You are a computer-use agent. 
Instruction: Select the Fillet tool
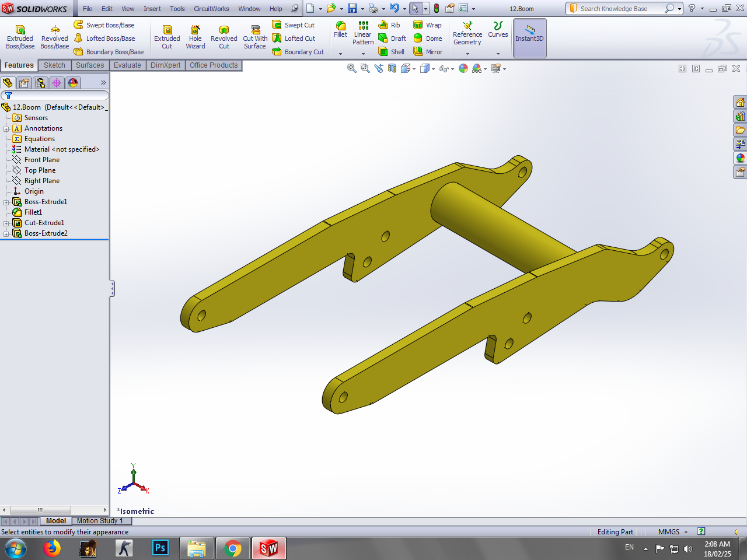click(x=340, y=29)
